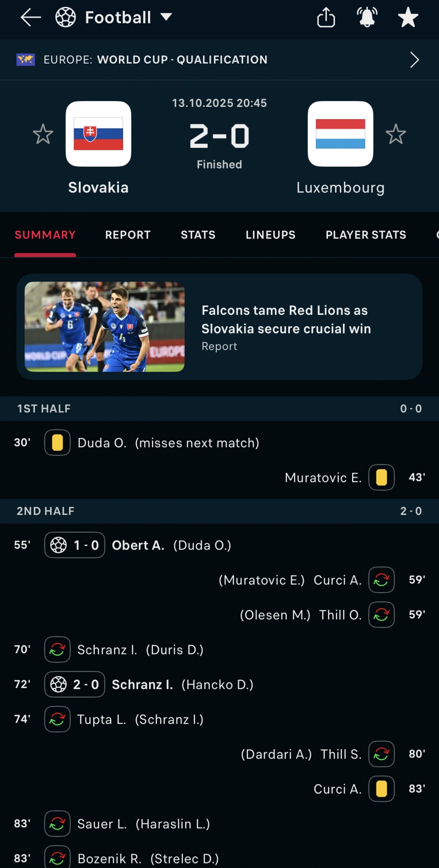Switch to the Stats tab
The height and width of the screenshot is (868, 439).
click(x=198, y=235)
